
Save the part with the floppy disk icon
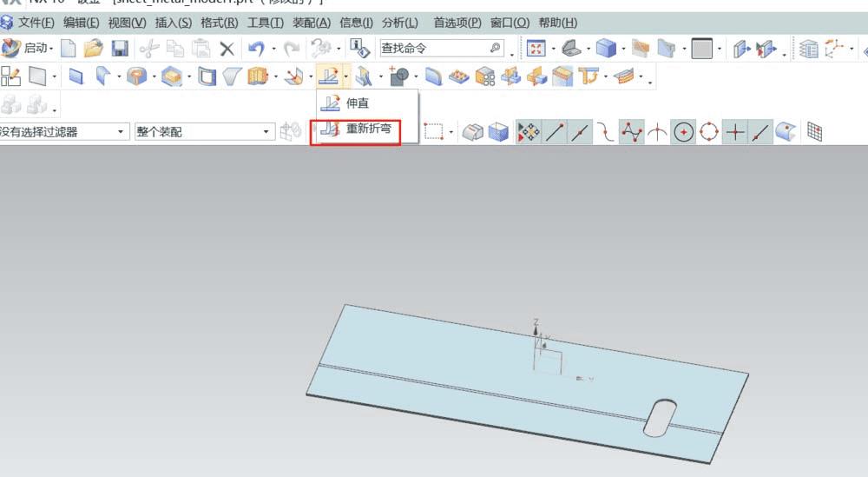120,49
